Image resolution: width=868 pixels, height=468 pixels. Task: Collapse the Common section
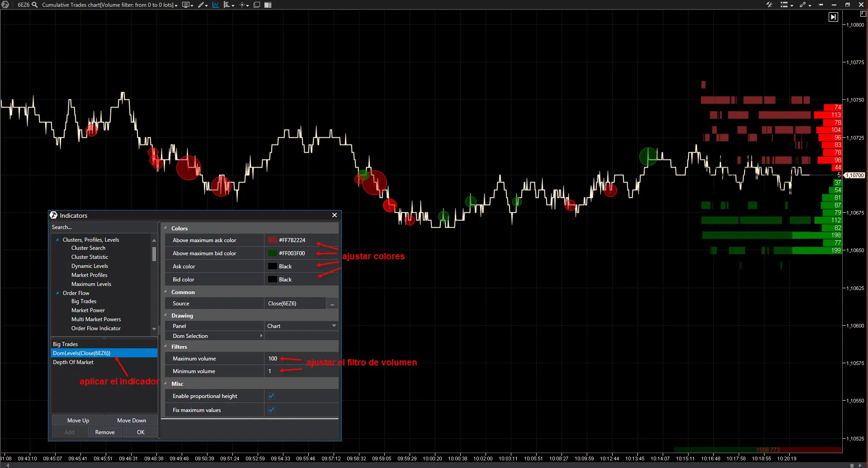click(165, 292)
